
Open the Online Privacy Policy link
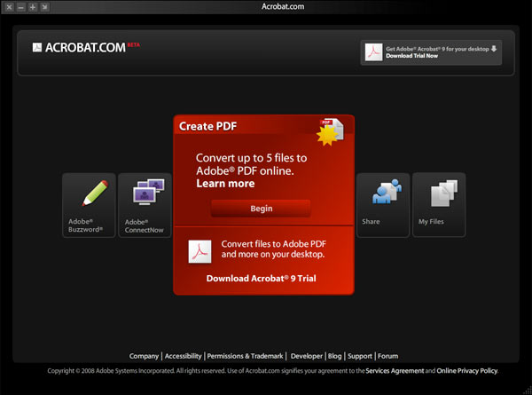pos(466,370)
